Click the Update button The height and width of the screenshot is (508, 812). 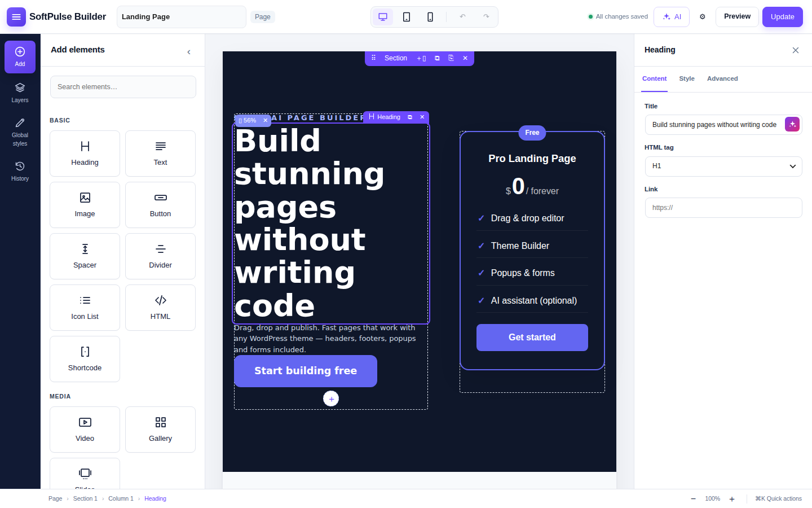pyautogui.click(x=783, y=17)
